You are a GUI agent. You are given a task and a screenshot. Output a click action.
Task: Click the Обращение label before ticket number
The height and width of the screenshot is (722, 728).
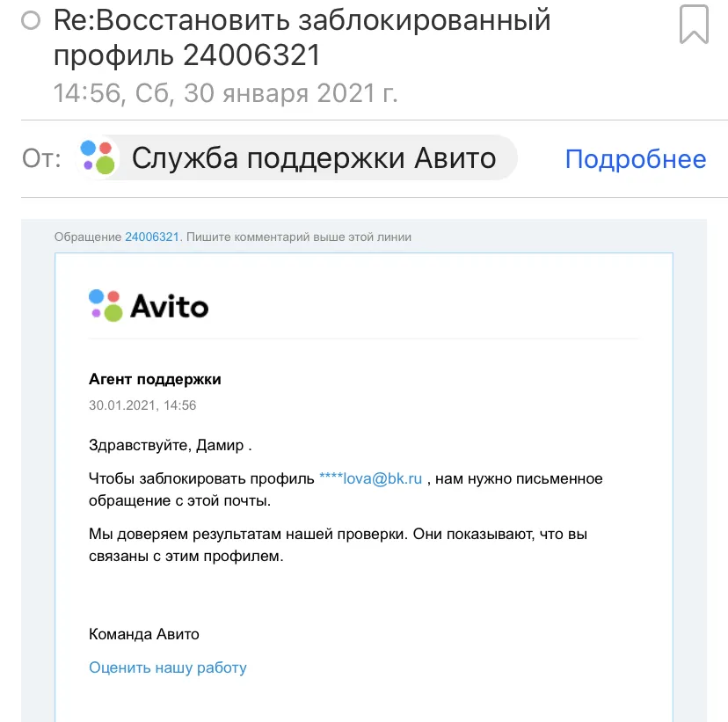point(88,237)
